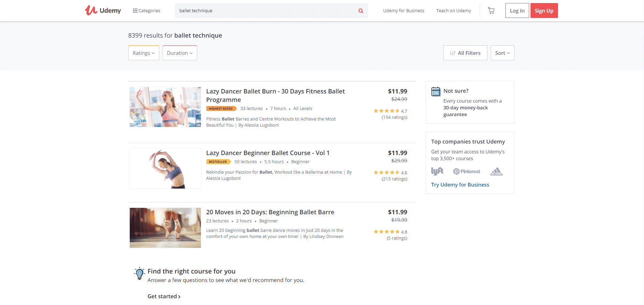The image size is (644, 305).
Task: Open the shopping cart icon
Action: pyautogui.click(x=491, y=11)
